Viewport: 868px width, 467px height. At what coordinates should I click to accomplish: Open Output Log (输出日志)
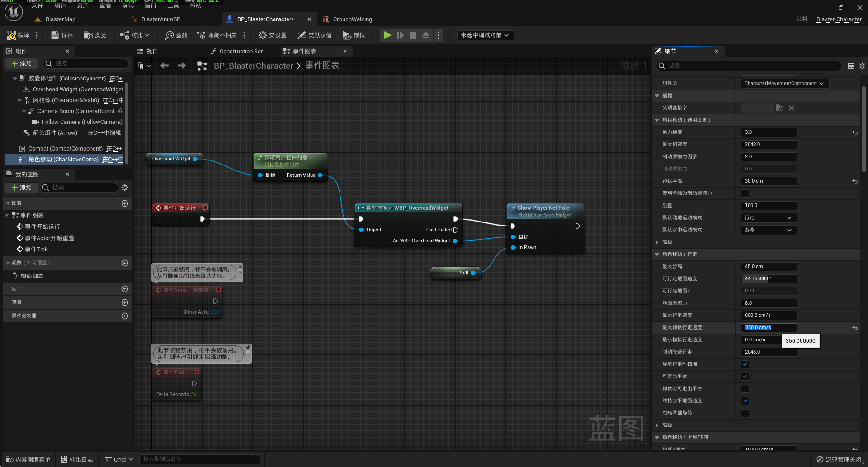[x=77, y=459]
